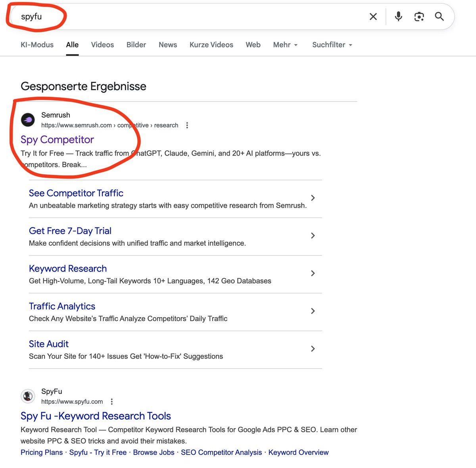Open the Keyword Overview sitelink
476x468 pixels.
pyautogui.click(x=298, y=453)
